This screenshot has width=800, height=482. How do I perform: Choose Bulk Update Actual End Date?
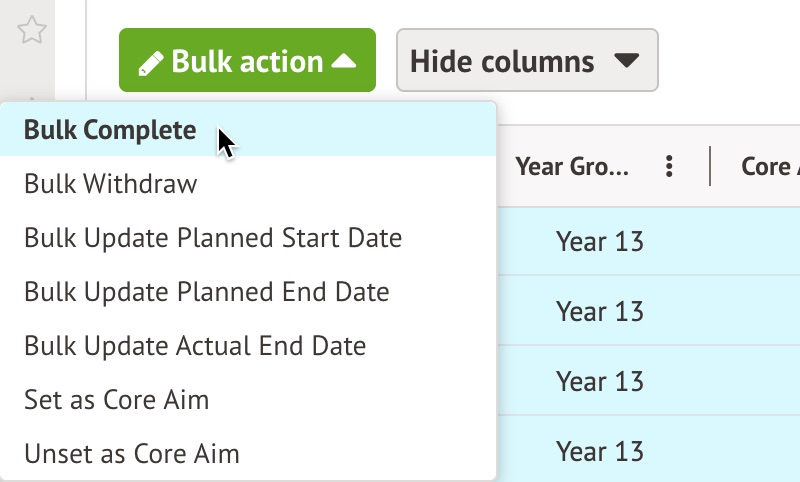(x=195, y=346)
